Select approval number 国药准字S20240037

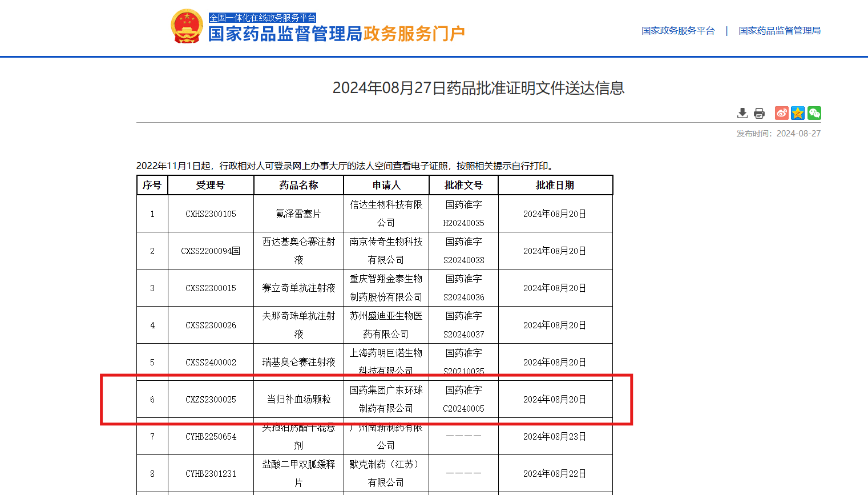click(x=463, y=325)
